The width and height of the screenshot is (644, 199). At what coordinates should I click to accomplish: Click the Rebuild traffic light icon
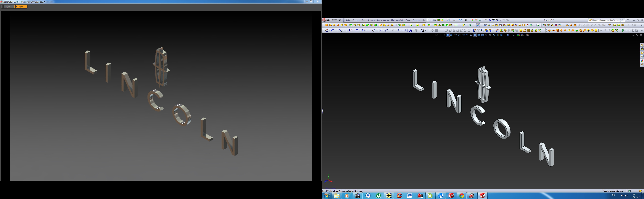pyautogui.click(x=472, y=20)
